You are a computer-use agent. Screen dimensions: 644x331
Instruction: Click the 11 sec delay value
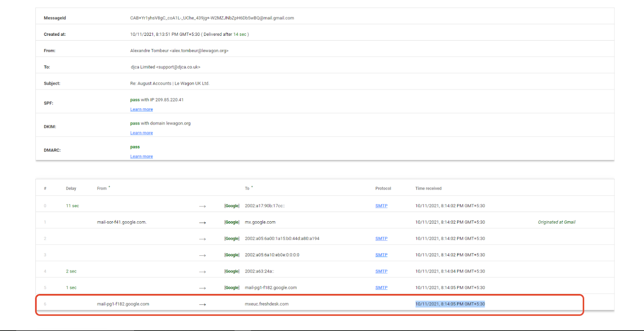pyautogui.click(x=72, y=206)
